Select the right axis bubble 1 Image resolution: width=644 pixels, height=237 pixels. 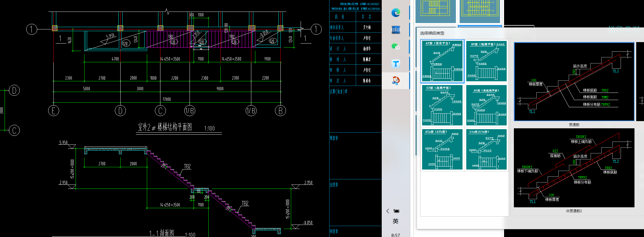pyautogui.click(x=316, y=29)
